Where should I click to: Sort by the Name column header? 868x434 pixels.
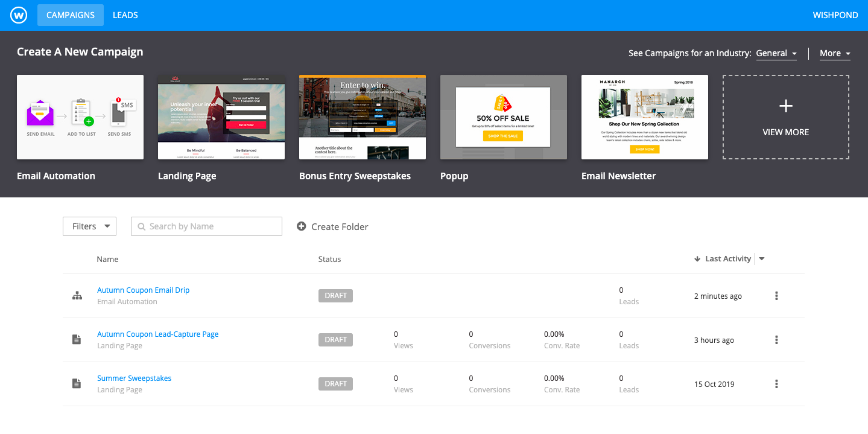click(x=107, y=259)
